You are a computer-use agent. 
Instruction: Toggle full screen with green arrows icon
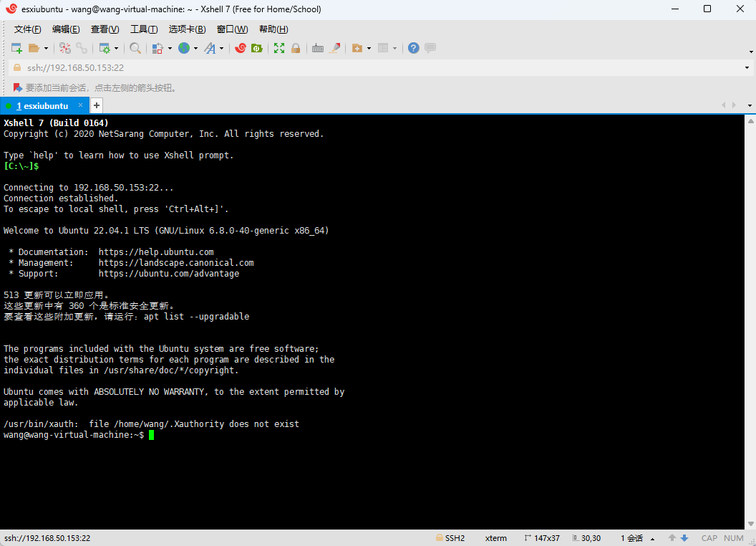click(279, 48)
